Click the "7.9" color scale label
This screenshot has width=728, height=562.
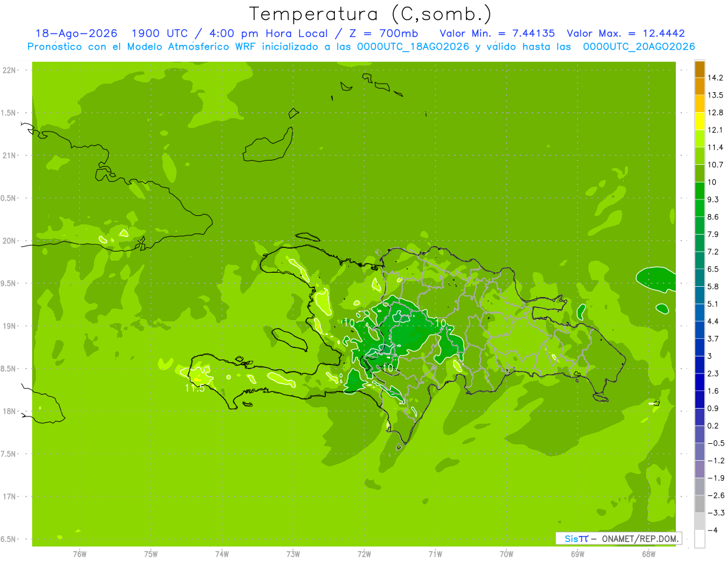(714, 235)
